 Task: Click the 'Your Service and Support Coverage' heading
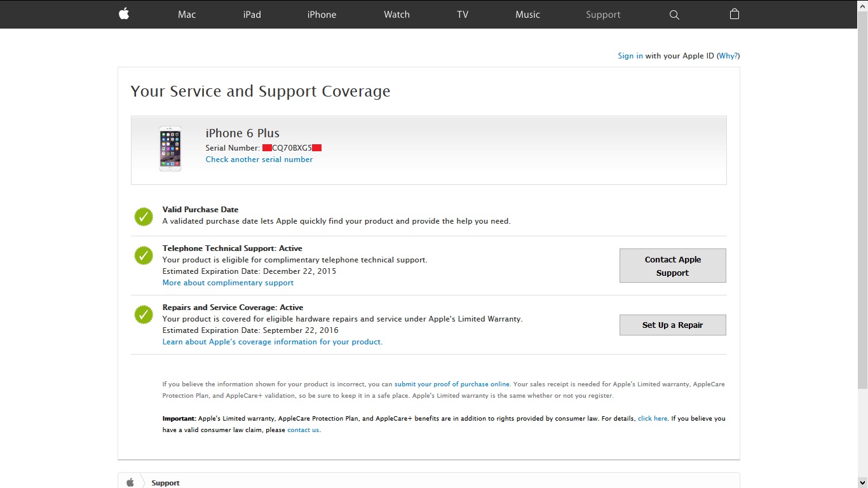pos(261,91)
